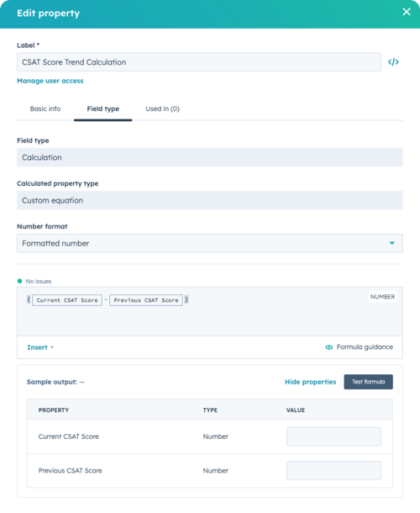Click the internal name code icon
This screenshot has height=513, width=420.
click(393, 62)
